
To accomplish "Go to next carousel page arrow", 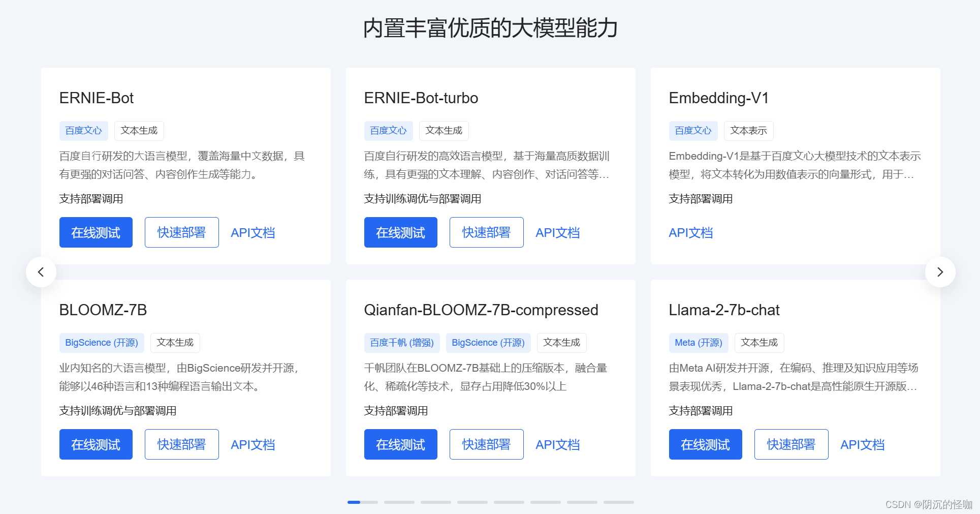I will click(x=940, y=272).
